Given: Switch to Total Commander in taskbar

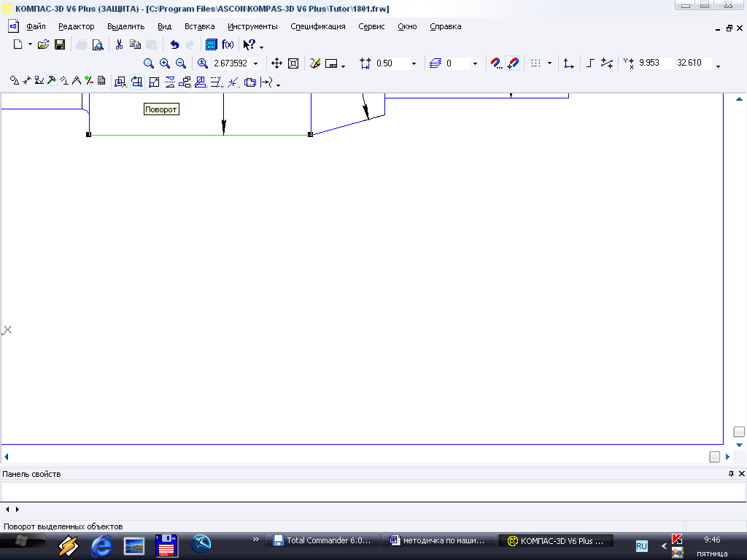Looking at the screenshot, I should (322, 540).
